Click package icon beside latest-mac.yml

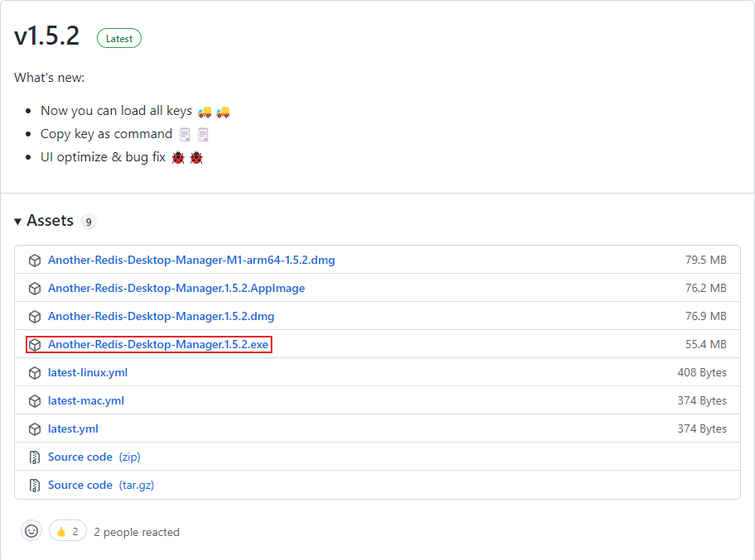tap(35, 400)
